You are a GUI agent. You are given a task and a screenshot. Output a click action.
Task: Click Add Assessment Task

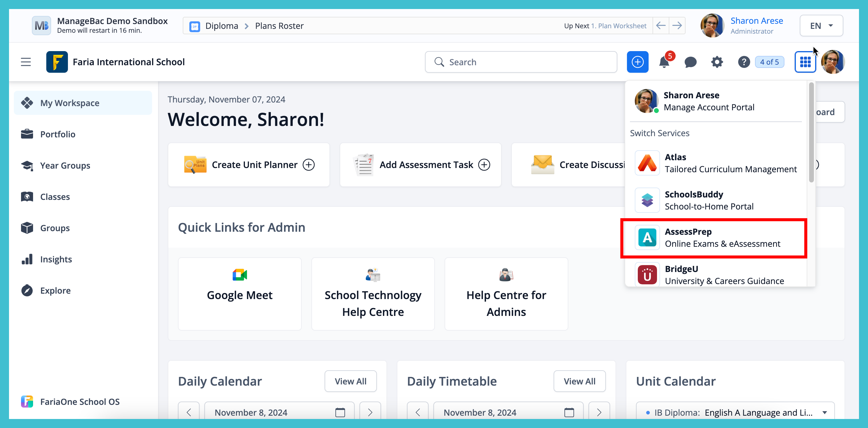tap(420, 164)
